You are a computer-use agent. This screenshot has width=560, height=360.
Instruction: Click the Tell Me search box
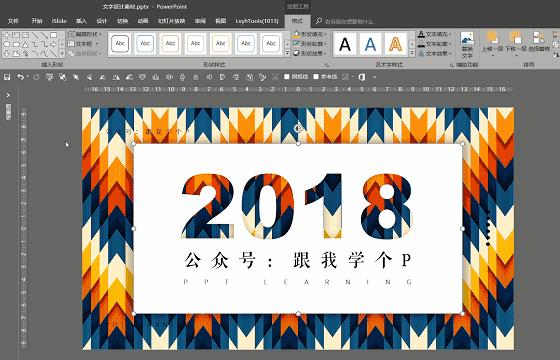tap(345, 21)
